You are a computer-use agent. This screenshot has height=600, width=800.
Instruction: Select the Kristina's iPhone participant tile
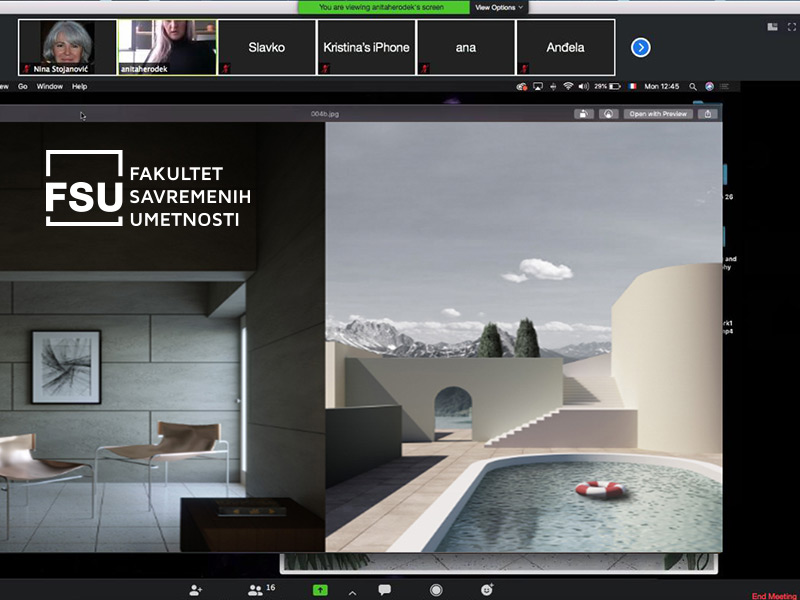[x=366, y=47]
